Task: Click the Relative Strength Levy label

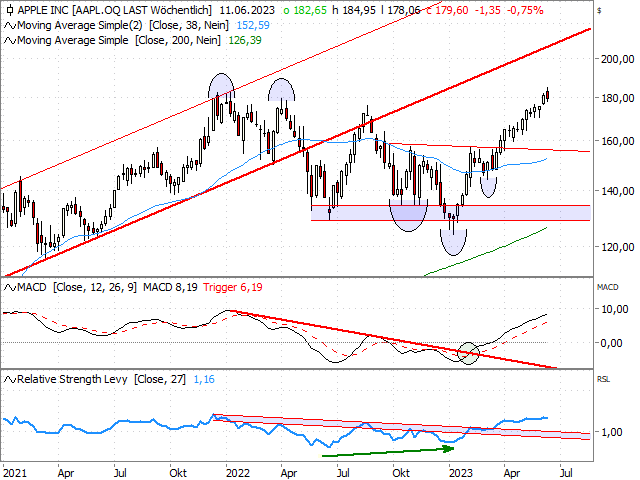Action: click(x=72, y=379)
